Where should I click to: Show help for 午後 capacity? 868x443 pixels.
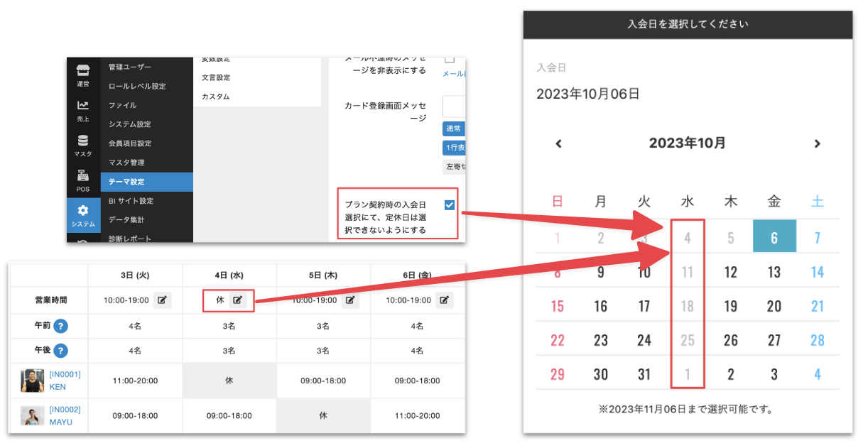coord(61,351)
